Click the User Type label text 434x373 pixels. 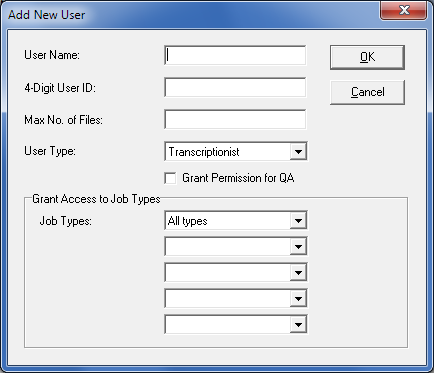(50, 151)
